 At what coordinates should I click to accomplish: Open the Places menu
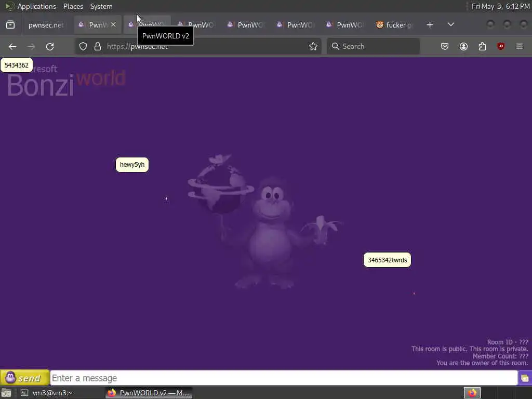coord(73,6)
